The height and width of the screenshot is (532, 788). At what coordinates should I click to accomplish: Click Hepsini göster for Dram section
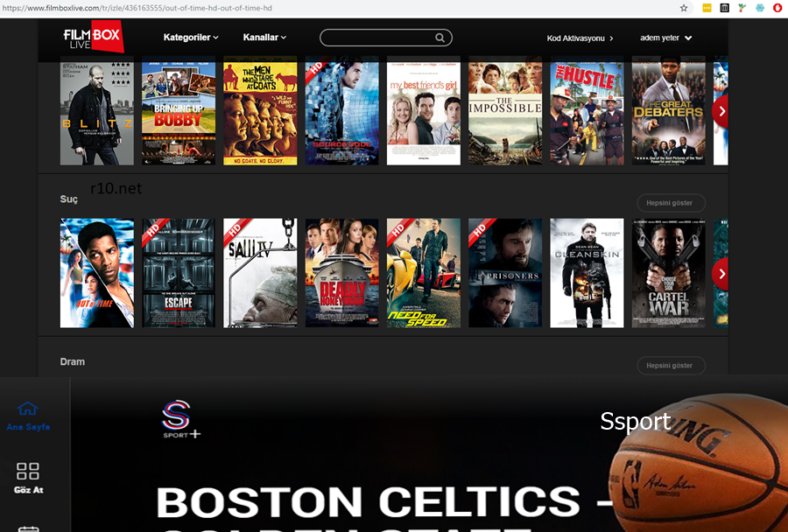tap(671, 365)
